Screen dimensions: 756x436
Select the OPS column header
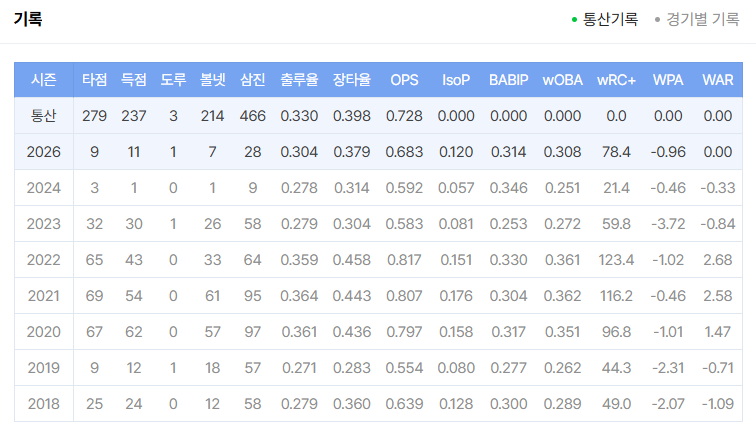(405, 80)
